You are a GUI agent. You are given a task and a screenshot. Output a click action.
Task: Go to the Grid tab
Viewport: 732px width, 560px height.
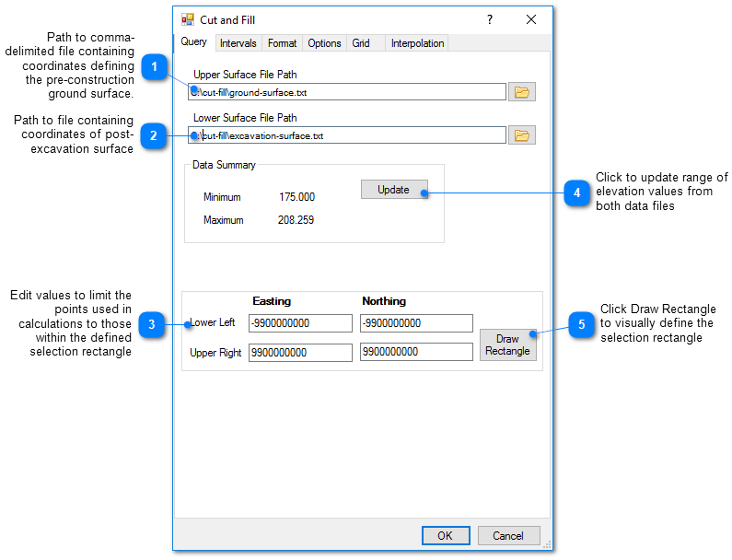tap(361, 43)
